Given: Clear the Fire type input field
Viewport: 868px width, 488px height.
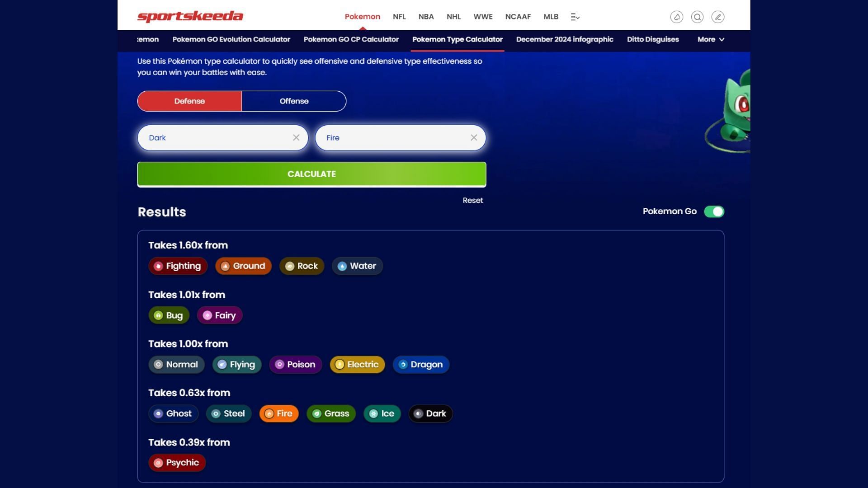Looking at the screenshot, I should (x=474, y=138).
